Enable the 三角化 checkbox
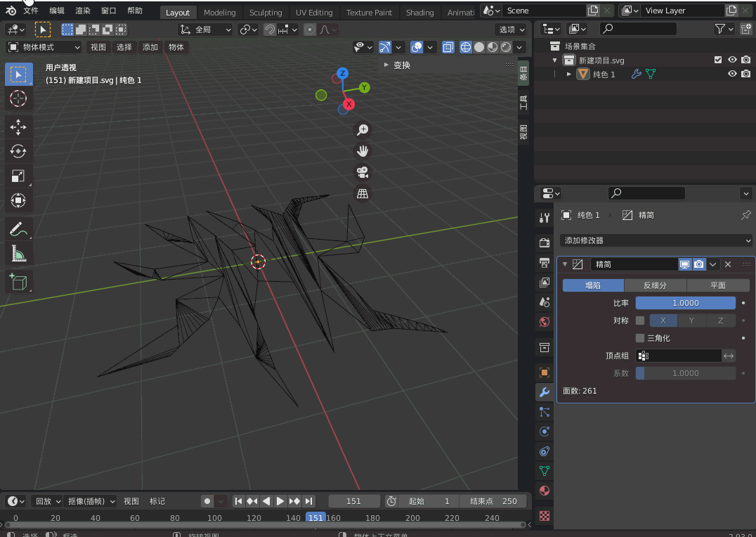The image size is (756, 537). [640, 338]
